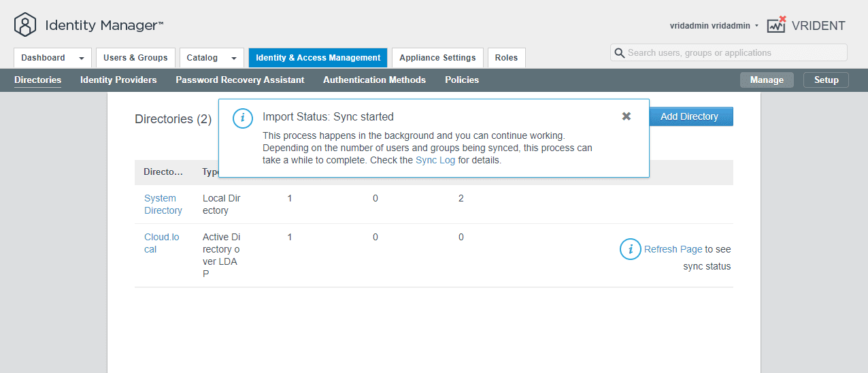
Task: Click the Identity Manager hexagon logo
Action: tap(25, 25)
